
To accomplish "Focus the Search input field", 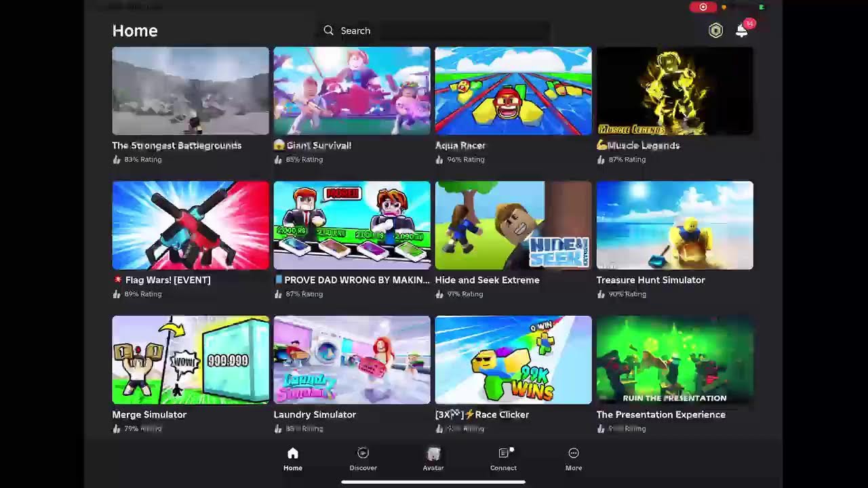I will pyautogui.click(x=433, y=30).
